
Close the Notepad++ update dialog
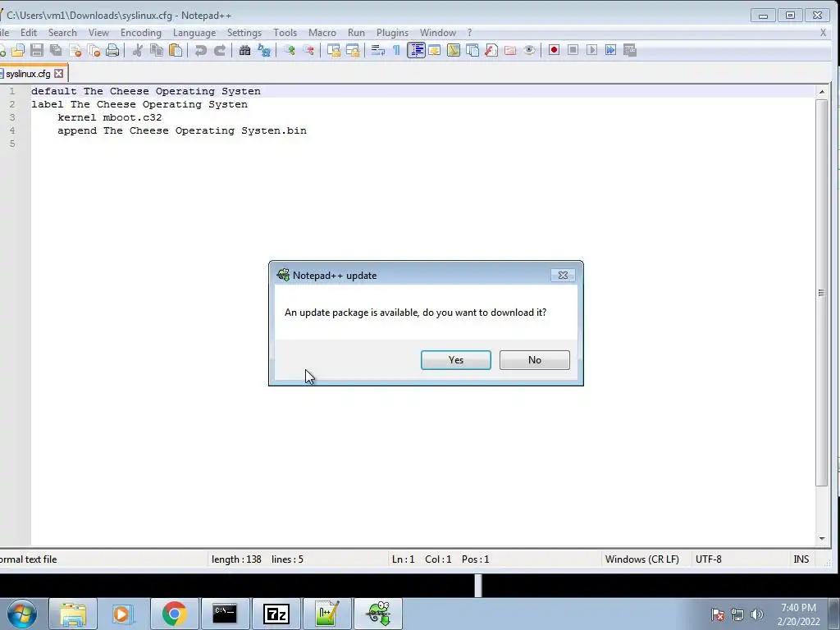point(563,275)
